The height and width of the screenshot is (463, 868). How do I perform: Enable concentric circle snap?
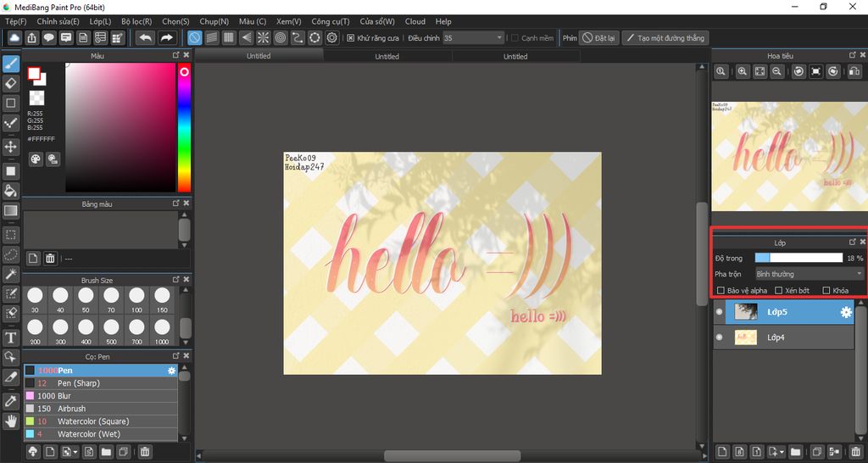tap(280, 37)
